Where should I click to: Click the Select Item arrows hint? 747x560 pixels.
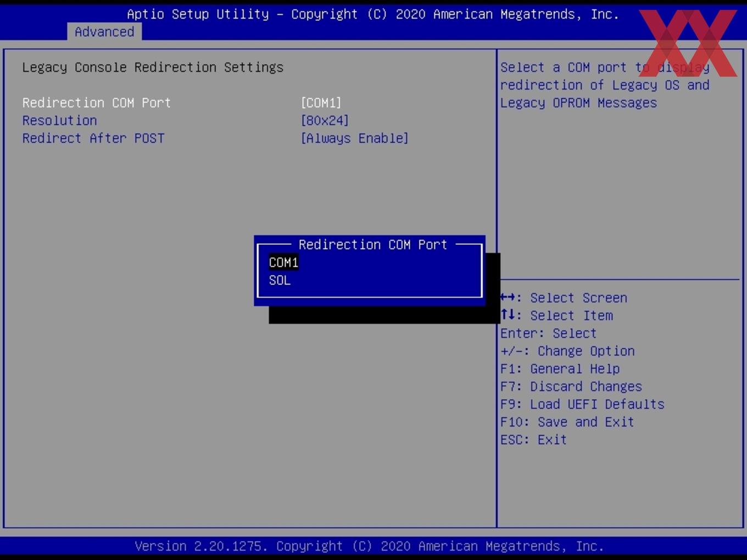click(x=556, y=316)
